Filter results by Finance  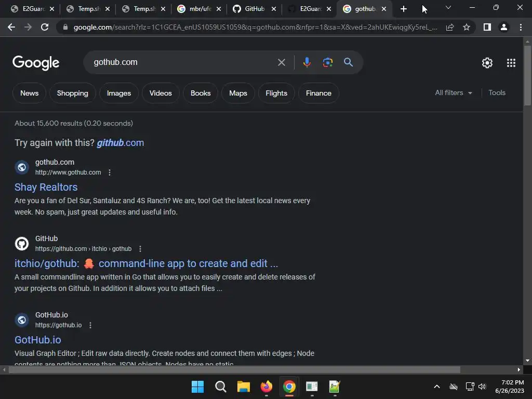pos(318,93)
